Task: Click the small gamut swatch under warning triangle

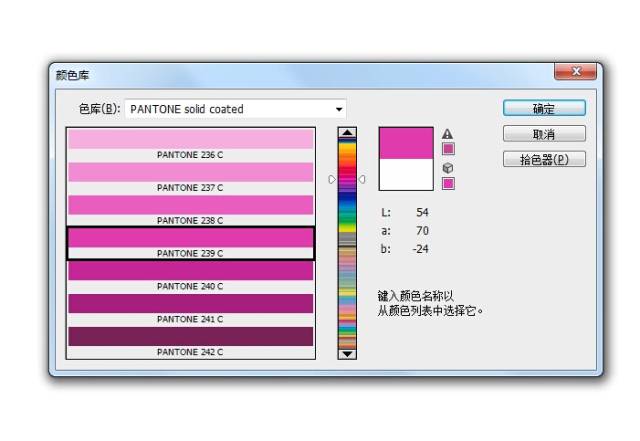Action: 448,149
